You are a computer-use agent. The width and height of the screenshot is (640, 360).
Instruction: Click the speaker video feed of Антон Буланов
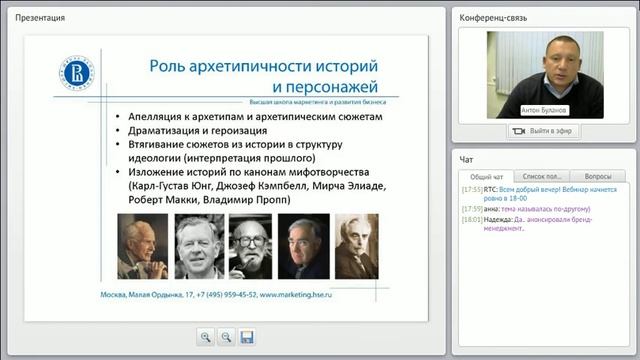pos(545,75)
